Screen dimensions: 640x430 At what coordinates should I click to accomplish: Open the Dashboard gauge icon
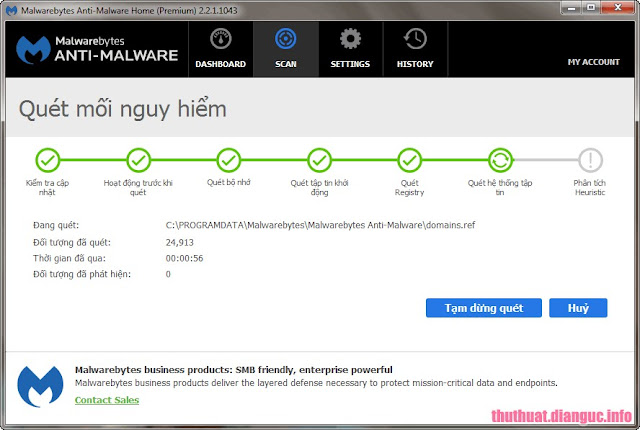click(x=220, y=39)
